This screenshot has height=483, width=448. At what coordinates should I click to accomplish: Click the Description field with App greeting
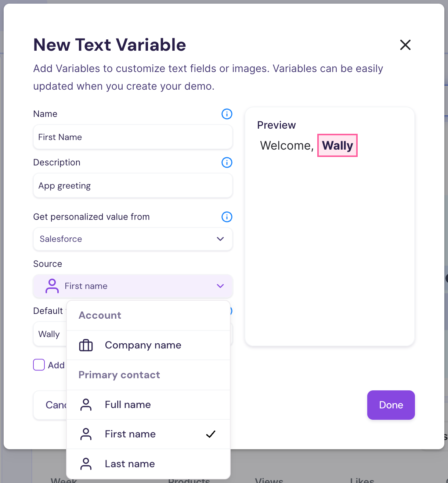pos(133,186)
